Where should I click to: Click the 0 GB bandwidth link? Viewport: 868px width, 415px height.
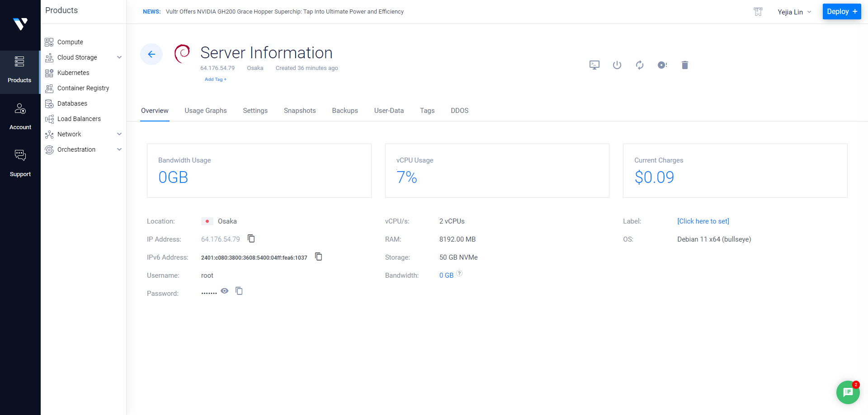(x=446, y=275)
